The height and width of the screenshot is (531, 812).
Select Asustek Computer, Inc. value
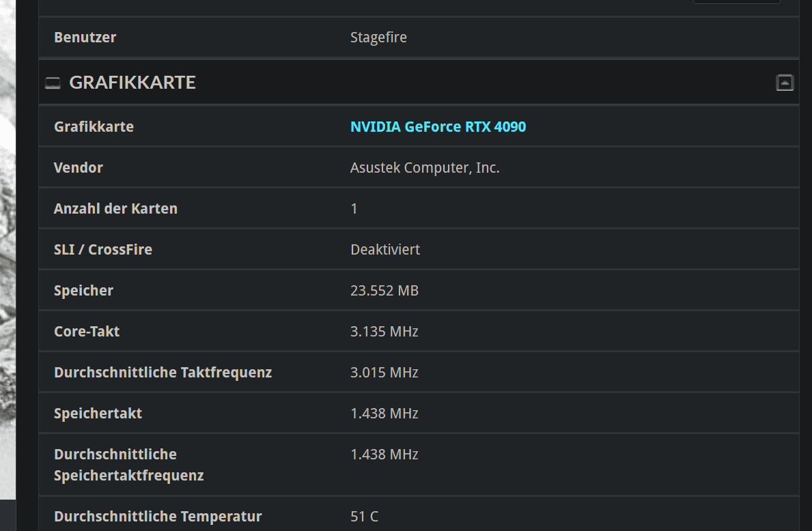point(425,168)
